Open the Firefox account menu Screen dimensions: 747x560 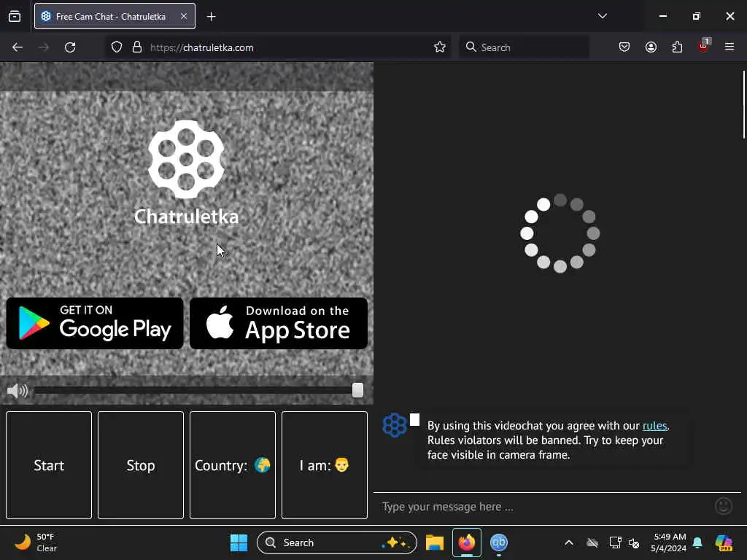pyautogui.click(x=651, y=47)
